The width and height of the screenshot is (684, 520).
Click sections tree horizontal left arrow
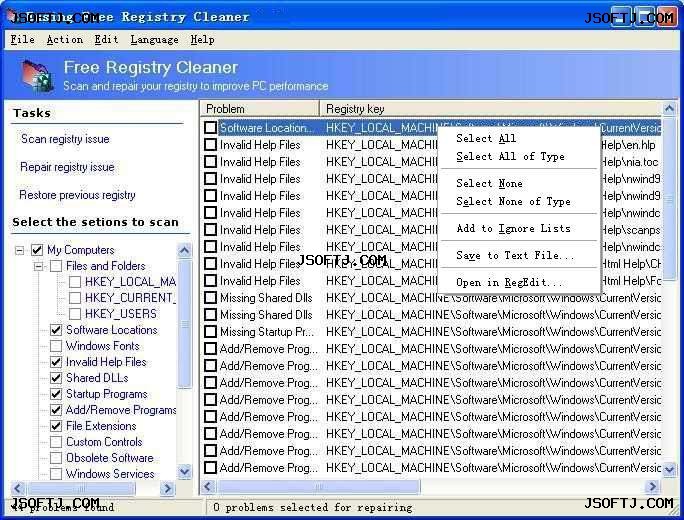pyautogui.click(x=18, y=488)
